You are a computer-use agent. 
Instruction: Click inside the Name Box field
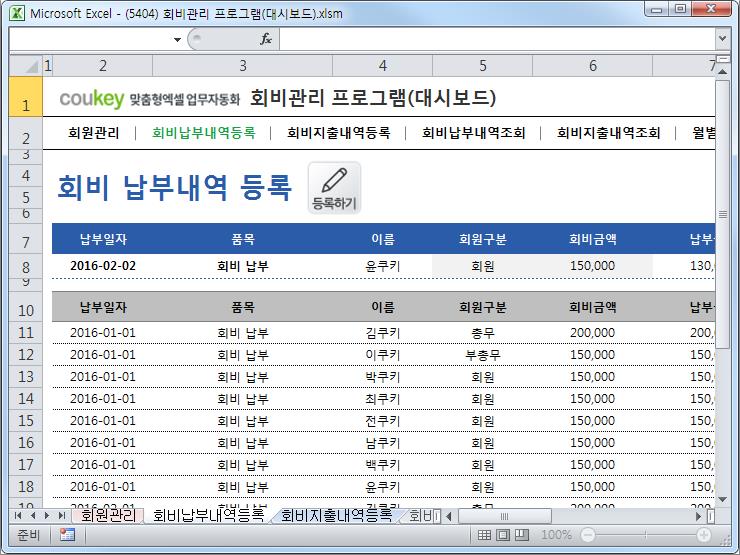tap(90, 39)
